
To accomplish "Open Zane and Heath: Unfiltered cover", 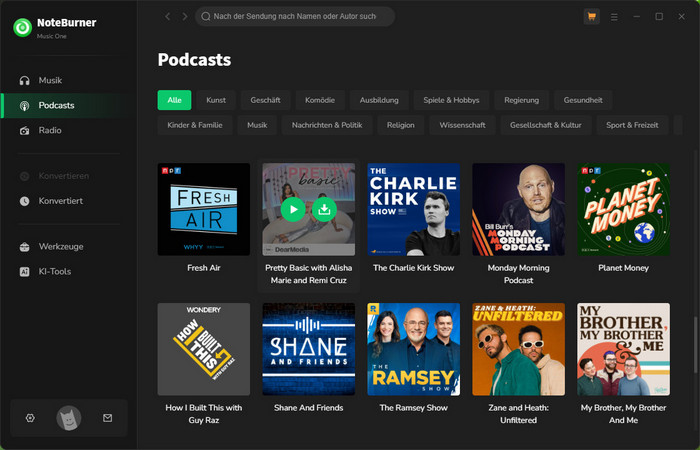I will point(518,349).
